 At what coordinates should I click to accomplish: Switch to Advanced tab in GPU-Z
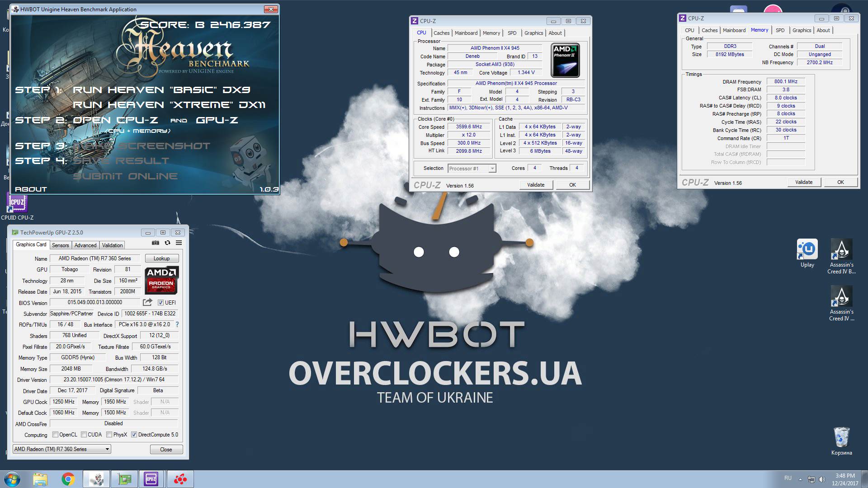click(85, 245)
